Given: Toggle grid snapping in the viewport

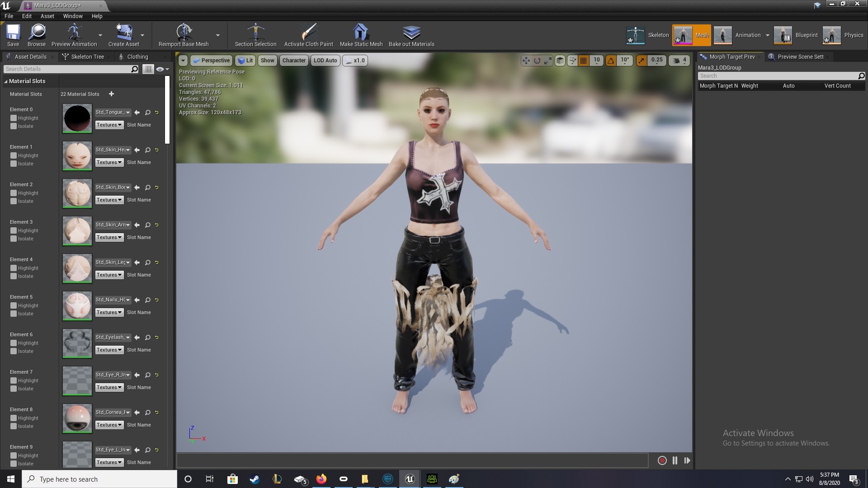Looking at the screenshot, I should pos(584,61).
